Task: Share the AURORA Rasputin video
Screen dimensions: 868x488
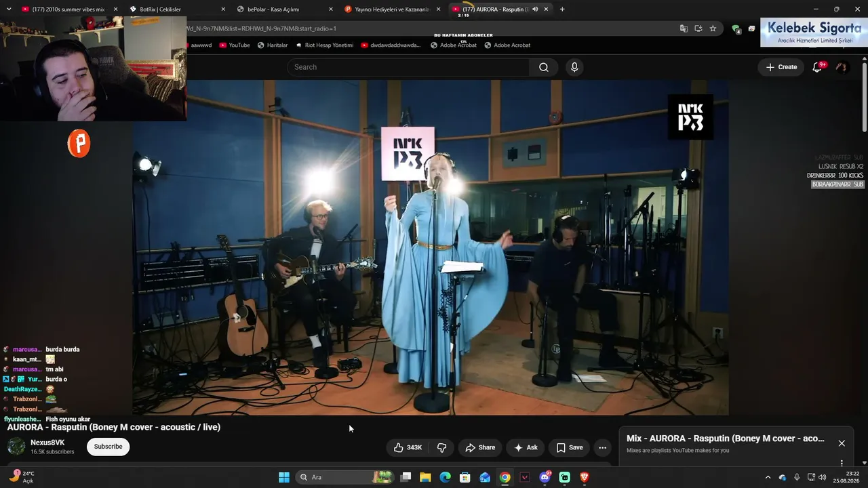Action: [x=480, y=447]
